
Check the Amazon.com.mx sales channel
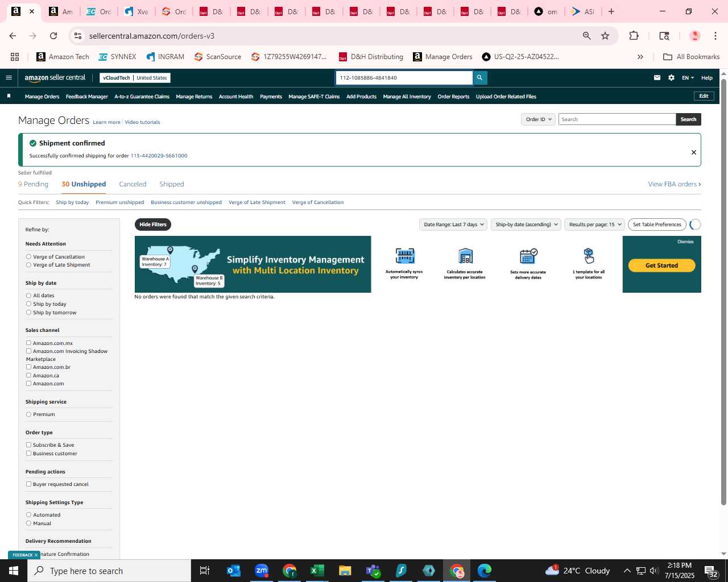tap(28, 343)
